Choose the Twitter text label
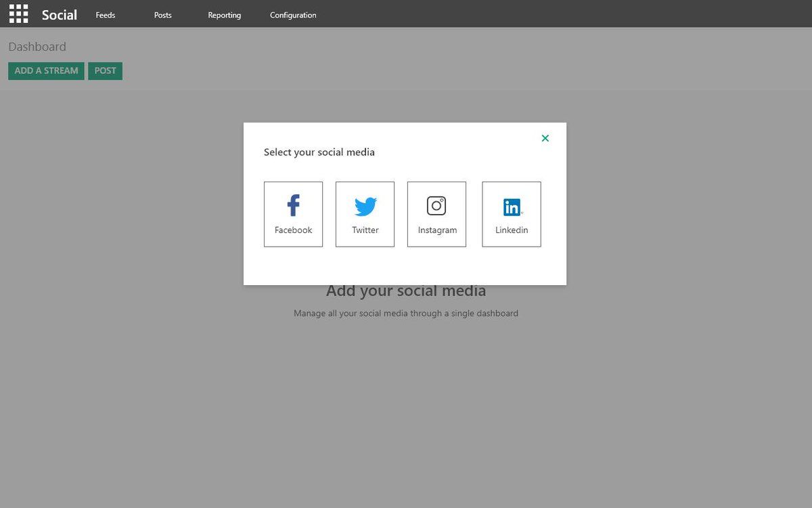The height and width of the screenshot is (508, 812). tap(365, 230)
